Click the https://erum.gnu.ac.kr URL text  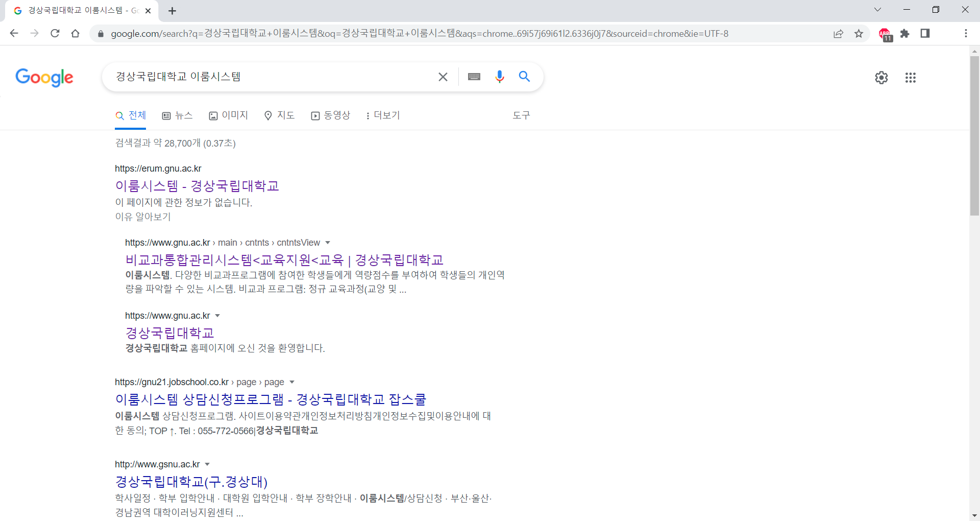[x=158, y=169]
